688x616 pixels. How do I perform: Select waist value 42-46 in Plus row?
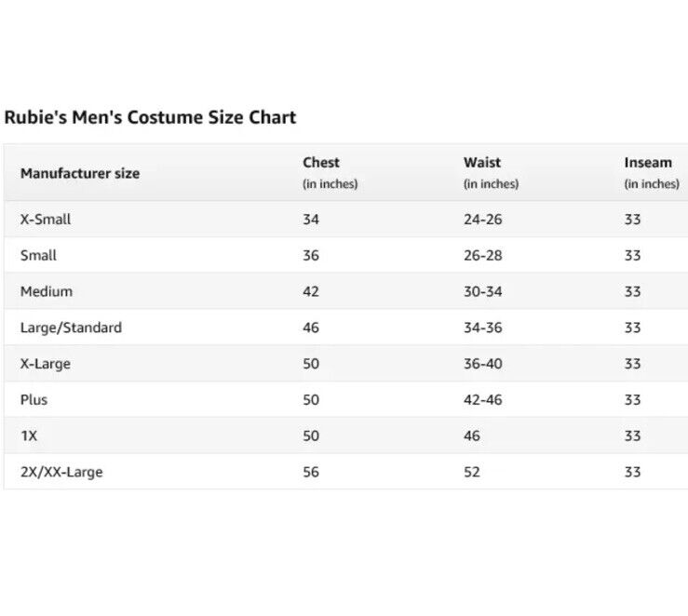[x=482, y=400]
